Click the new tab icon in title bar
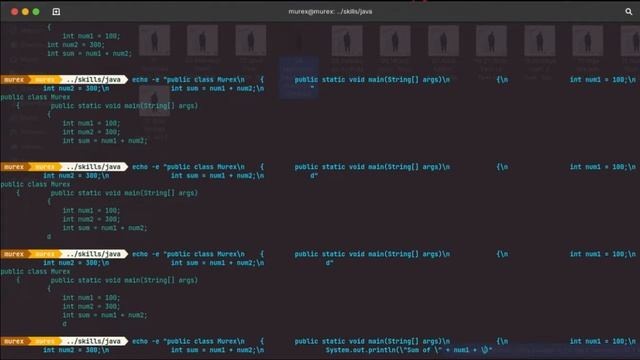 pos(56,11)
